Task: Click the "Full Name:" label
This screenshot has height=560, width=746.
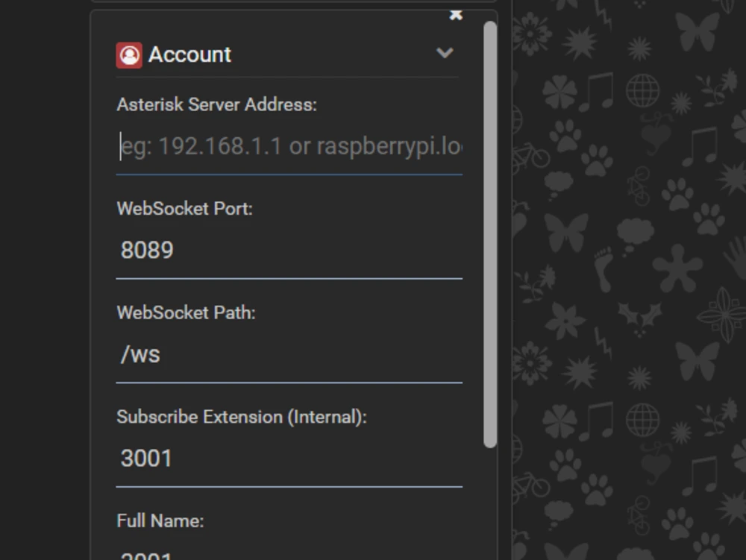Action: tap(160, 521)
